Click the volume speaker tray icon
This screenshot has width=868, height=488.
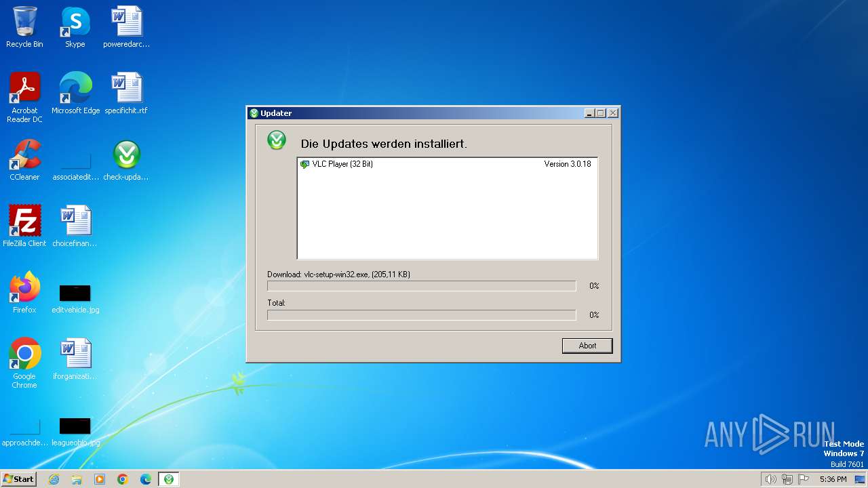pyautogui.click(x=770, y=479)
